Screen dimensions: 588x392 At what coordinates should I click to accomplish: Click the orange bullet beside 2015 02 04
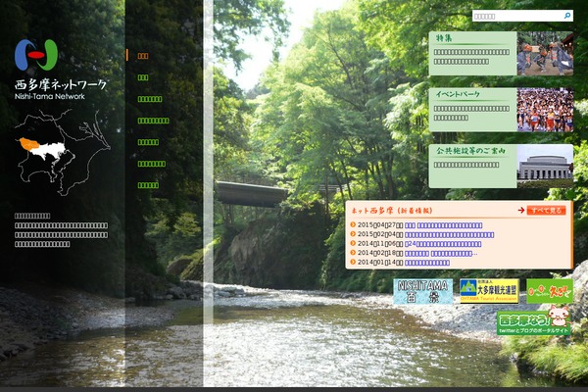point(353,234)
